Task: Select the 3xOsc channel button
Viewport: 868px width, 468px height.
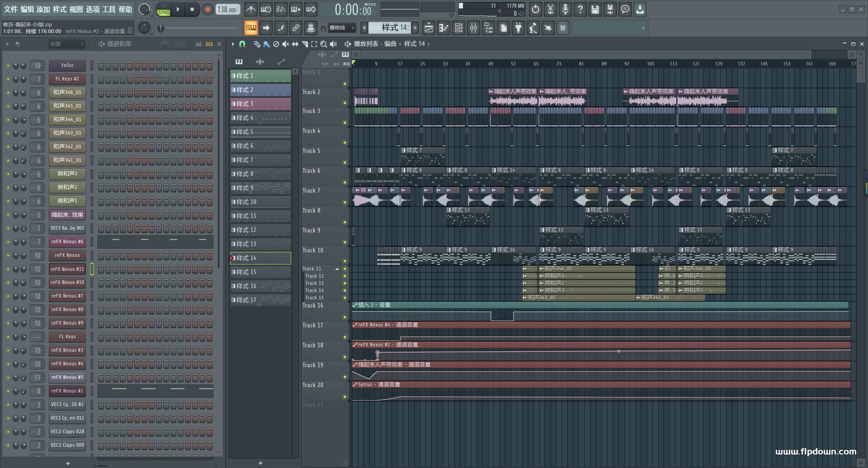Action: click(x=67, y=66)
